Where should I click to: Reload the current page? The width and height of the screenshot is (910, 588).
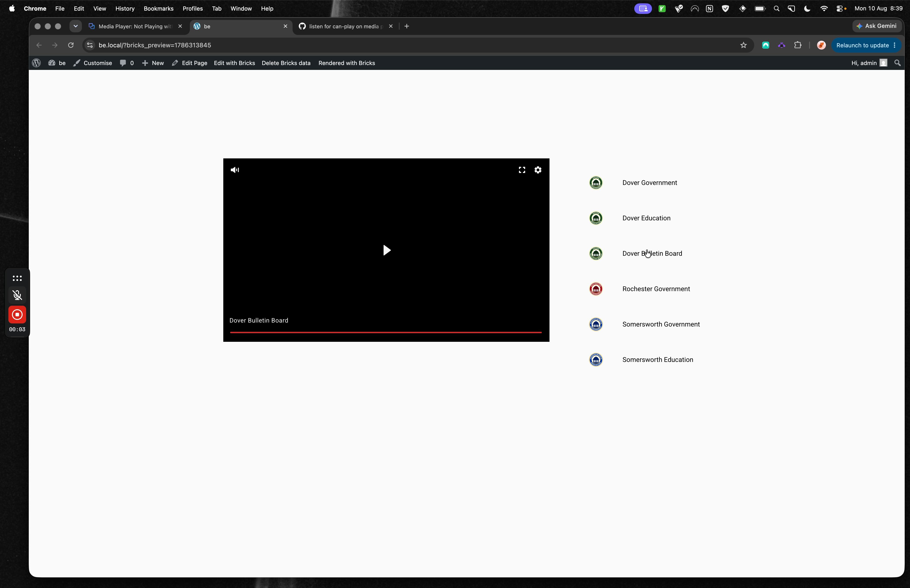tap(71, 45)
